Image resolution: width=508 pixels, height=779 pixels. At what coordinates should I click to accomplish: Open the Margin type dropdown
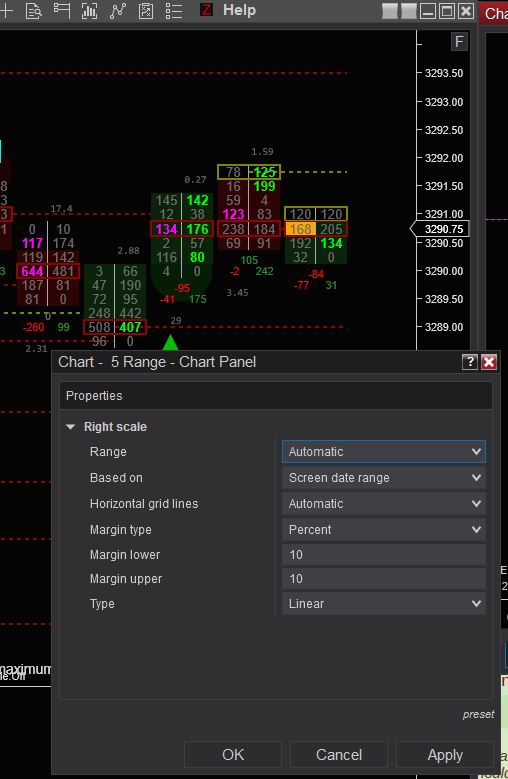384,530
